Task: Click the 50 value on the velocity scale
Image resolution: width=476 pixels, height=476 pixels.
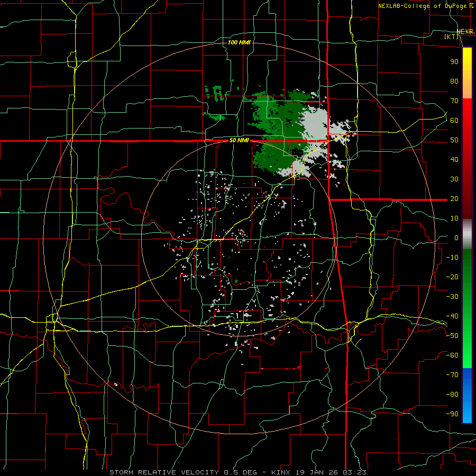Action: 454,140
